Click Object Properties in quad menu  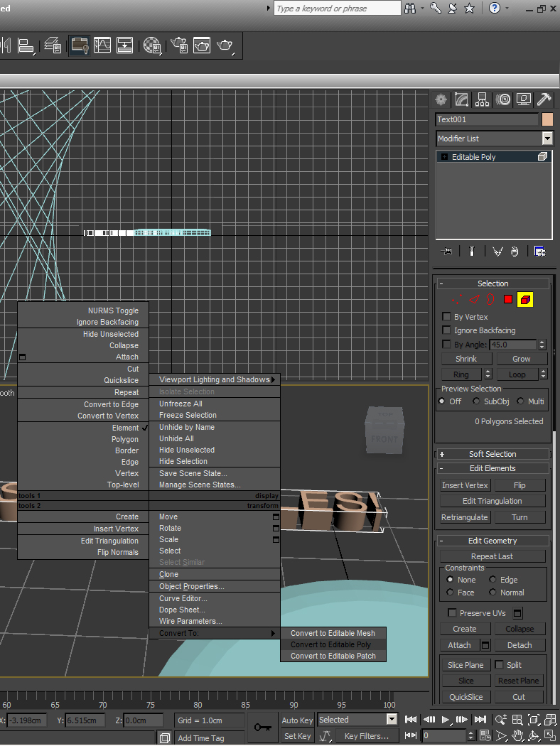(214, 586)
